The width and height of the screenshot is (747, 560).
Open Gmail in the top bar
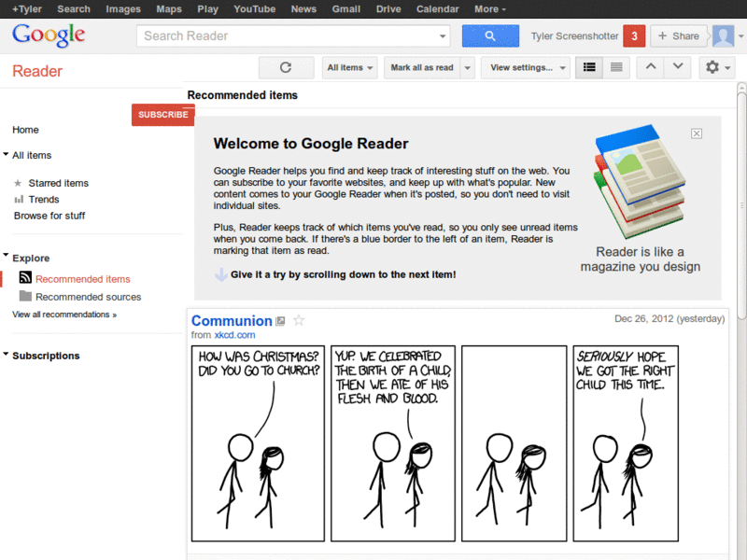345,9
